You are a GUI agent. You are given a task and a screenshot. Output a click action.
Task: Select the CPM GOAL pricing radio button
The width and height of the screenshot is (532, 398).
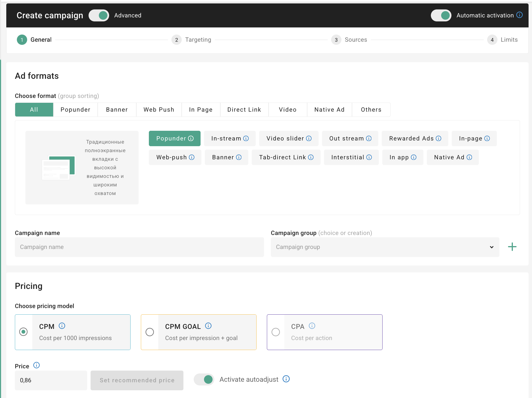(150, 332)
